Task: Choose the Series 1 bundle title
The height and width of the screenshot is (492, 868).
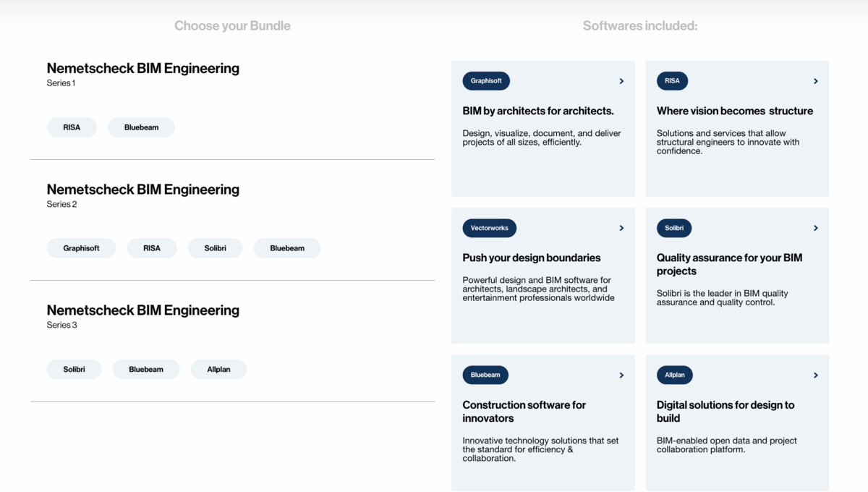Action: [143, 69]
